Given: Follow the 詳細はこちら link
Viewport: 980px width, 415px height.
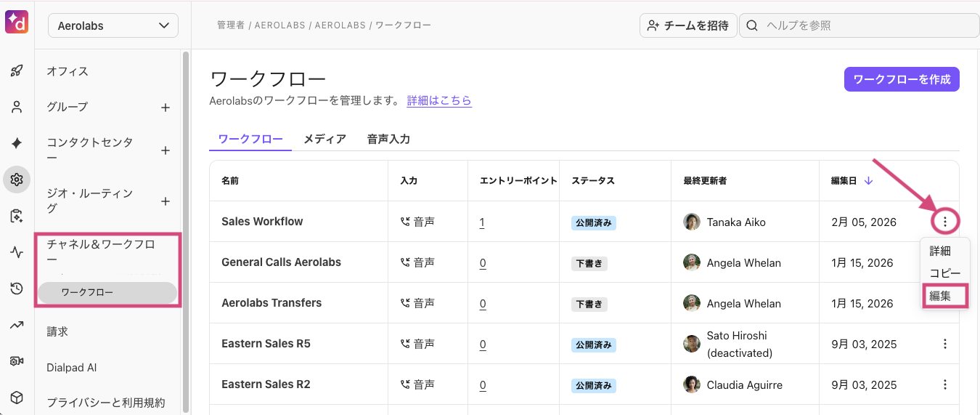Looking at the screenshot, I should coord(439,100).
